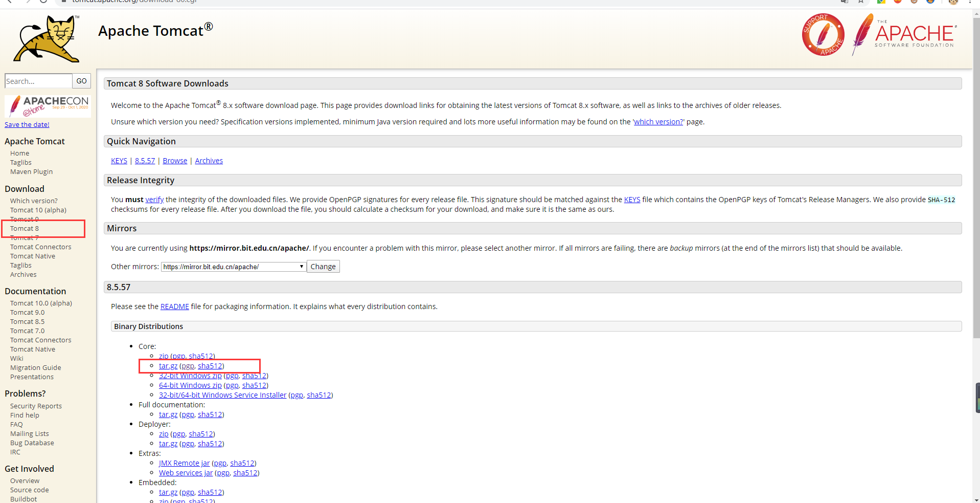The image size is (980, 503).
Task: Open Find help sidebar link
Action: (x=25, y=415)
